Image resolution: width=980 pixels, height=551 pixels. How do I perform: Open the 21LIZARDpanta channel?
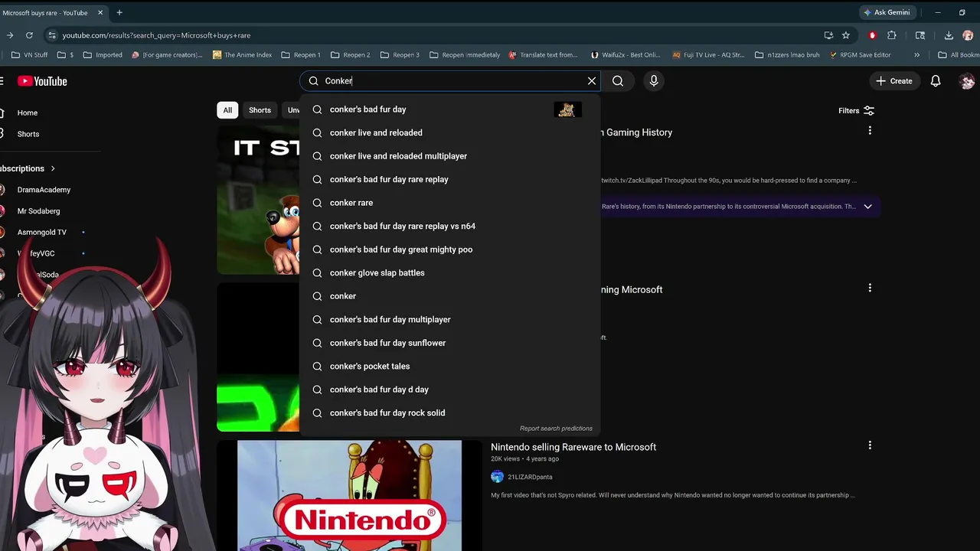click(x=530, y=477)
